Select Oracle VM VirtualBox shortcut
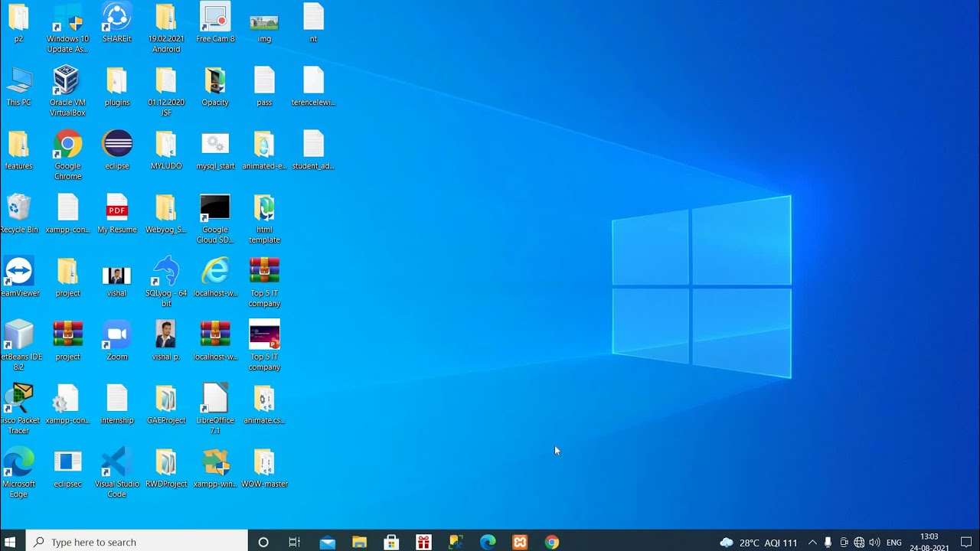 click(67, 81)
